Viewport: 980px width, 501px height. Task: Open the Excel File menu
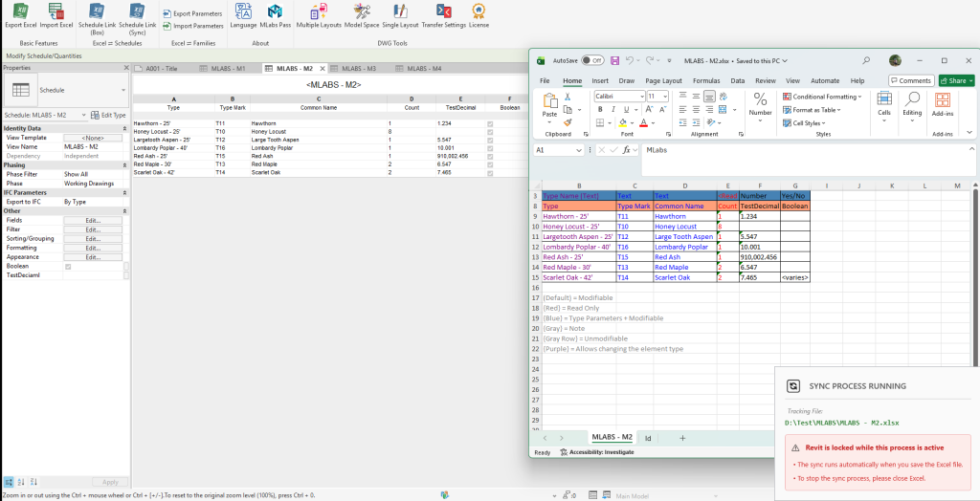pyautogui.click(x=545, y=80)
